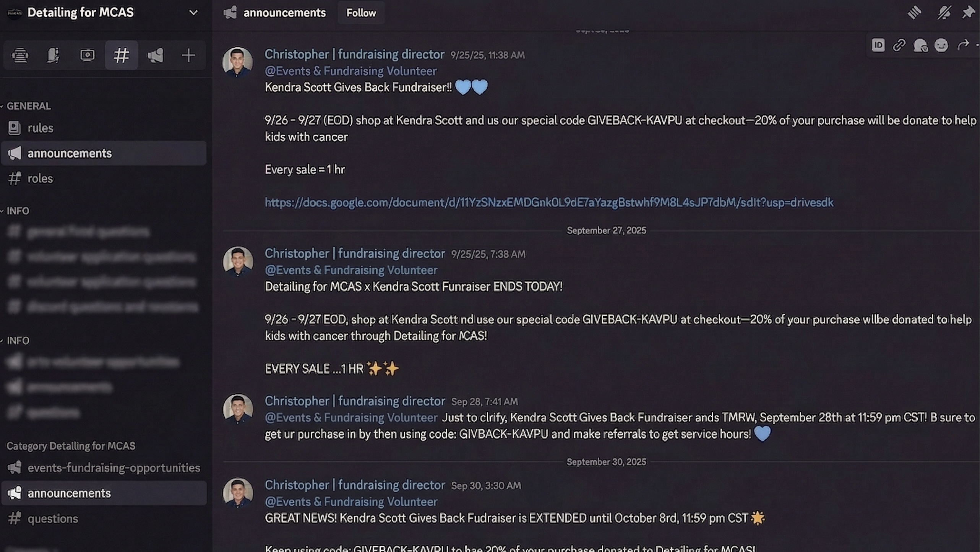Select the hashtag channel filter icon
This screenshot has height=552, width=980.
121,55
